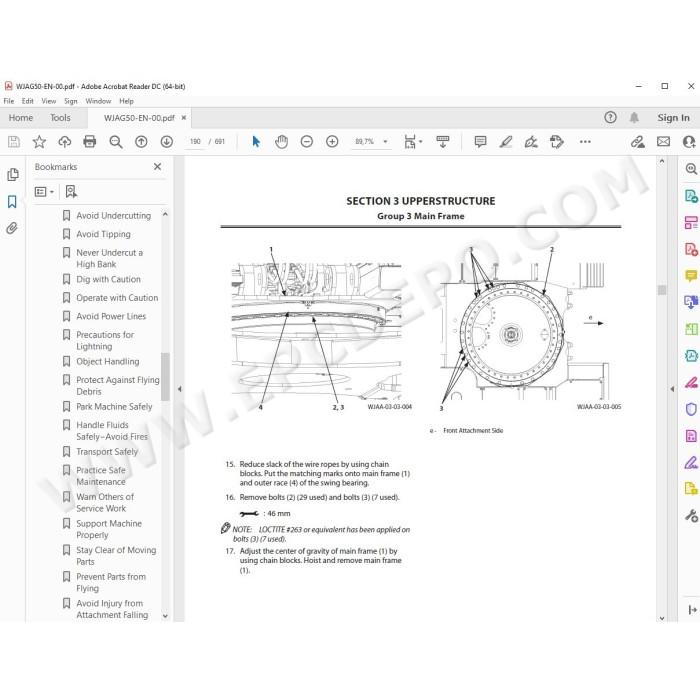The image size is (700, 700).
Task: Collapse the right tools pane arrow
Action: [x=672, y=389]
